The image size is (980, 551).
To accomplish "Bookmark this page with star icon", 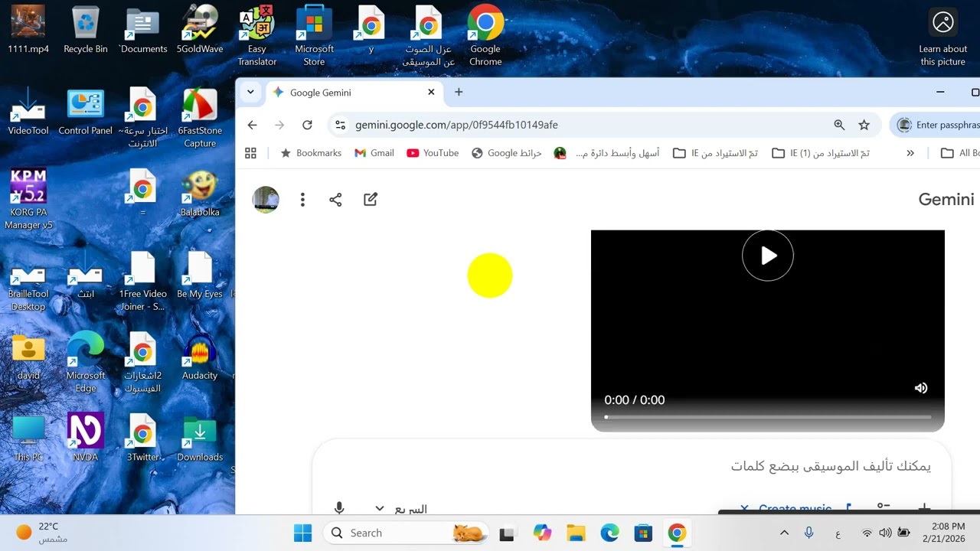I will click(864, 125).
